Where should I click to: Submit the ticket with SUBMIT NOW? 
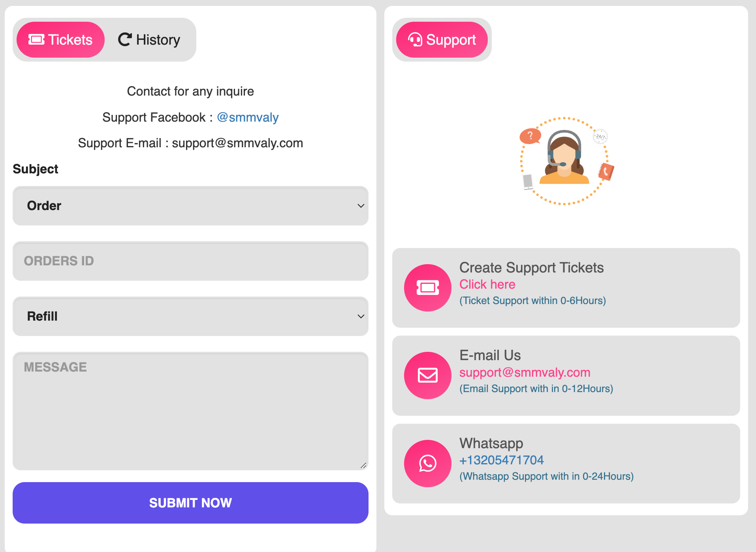coord(190,503)
